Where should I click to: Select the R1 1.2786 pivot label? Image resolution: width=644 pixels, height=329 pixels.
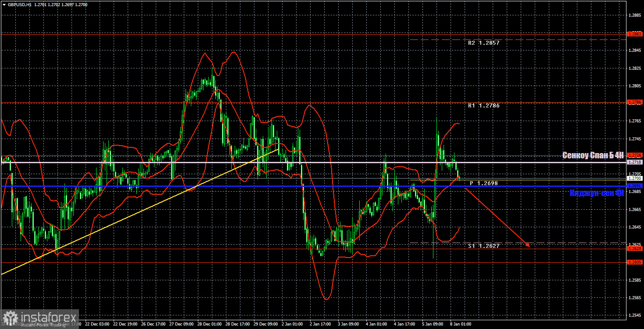tap(483, 106)
